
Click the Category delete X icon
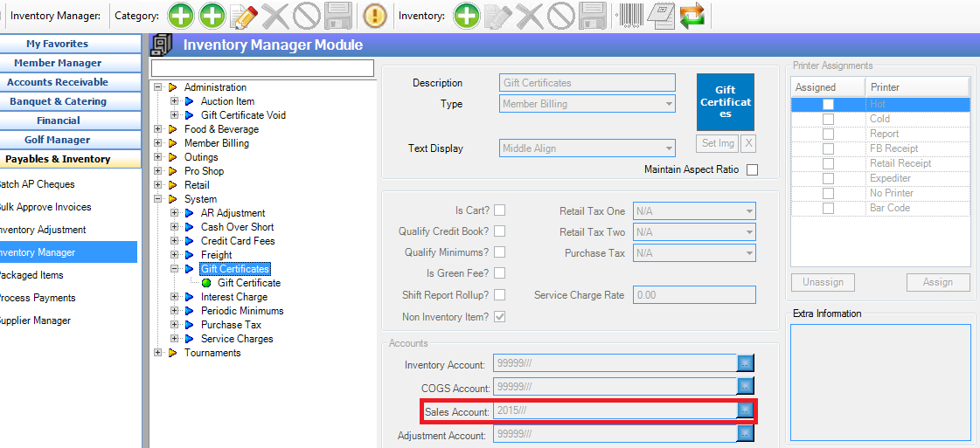coord(275,15)
